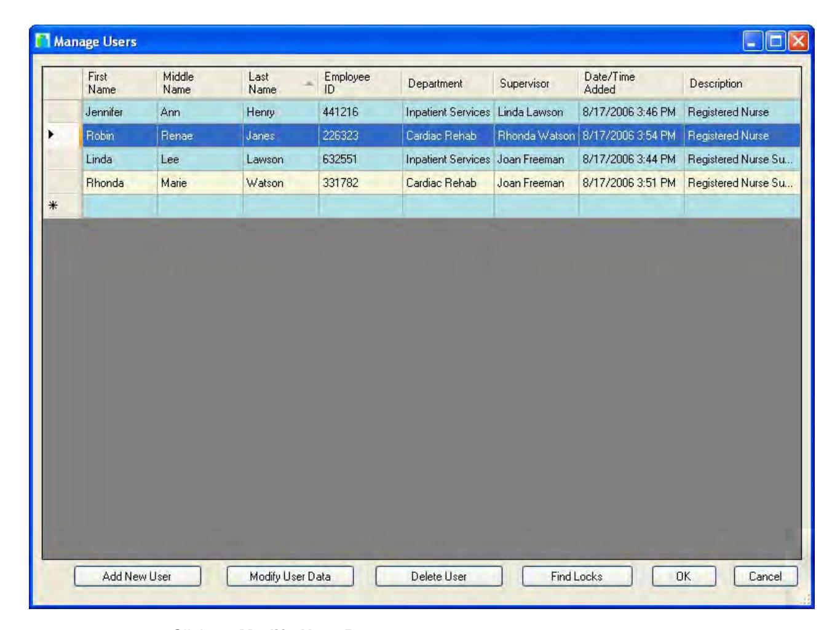Close the Manage Users window
Viewport: 840px width, 630px height.
(799, 42)
